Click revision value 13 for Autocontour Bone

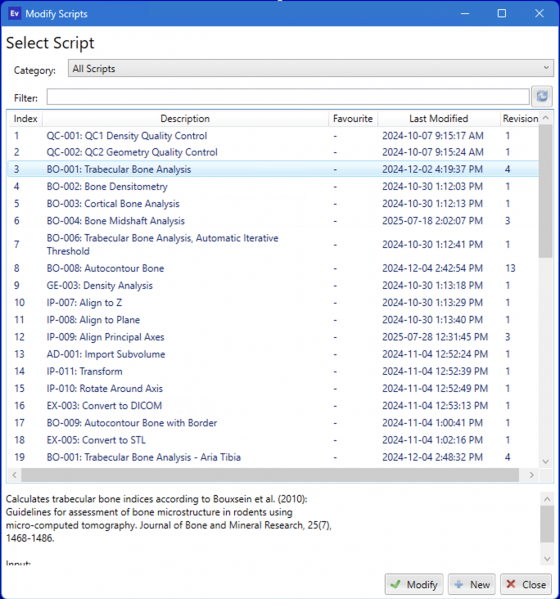[510, 268]
